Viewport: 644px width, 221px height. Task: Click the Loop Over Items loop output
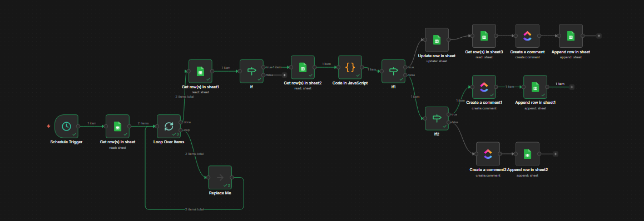click(x=181, y=130)
